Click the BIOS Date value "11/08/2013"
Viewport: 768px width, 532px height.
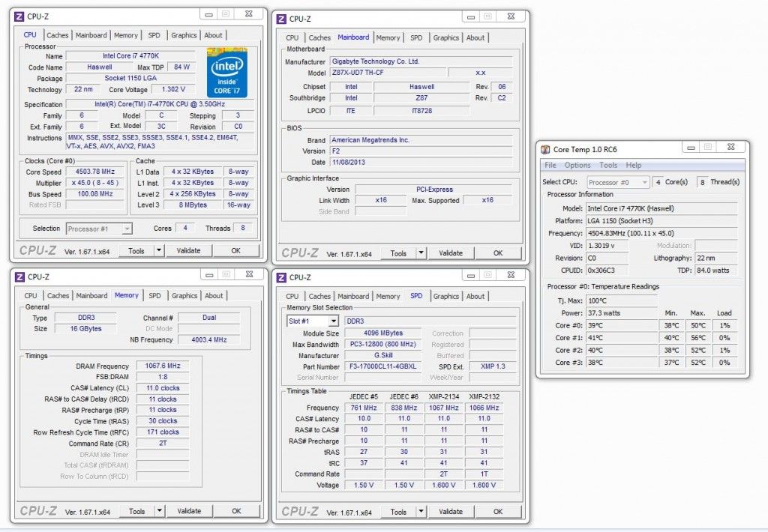[x=421, y=162]
